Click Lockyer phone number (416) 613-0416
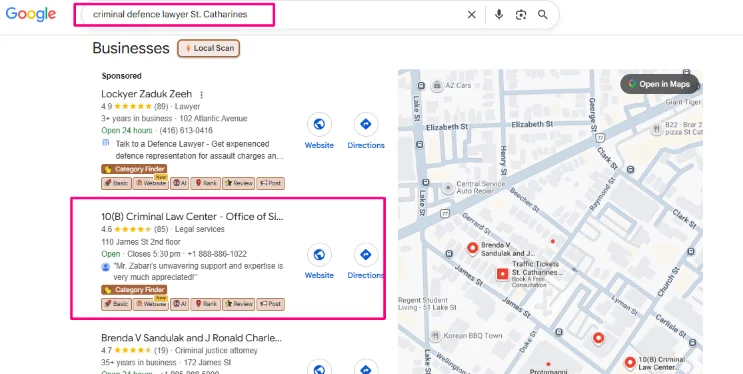 click(x=186, y=130)
